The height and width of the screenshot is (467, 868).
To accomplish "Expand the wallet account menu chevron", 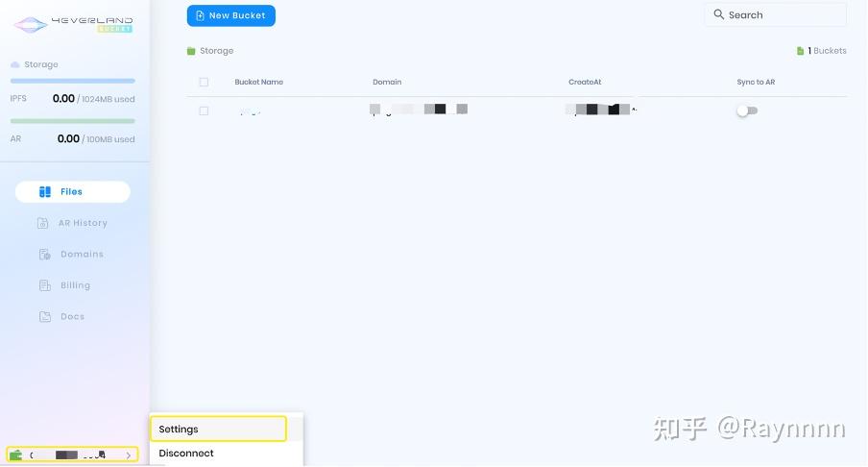I will (x=129, y=455).
